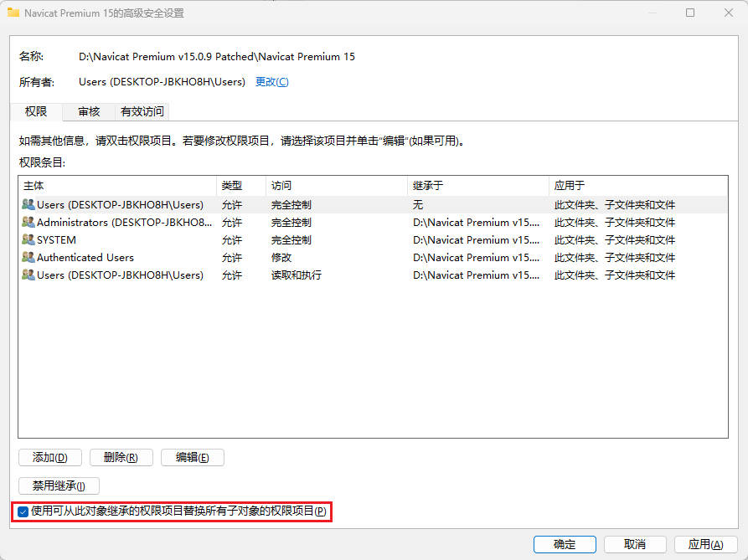
Task: Select the 权限 tab
Action: point(36,111)
